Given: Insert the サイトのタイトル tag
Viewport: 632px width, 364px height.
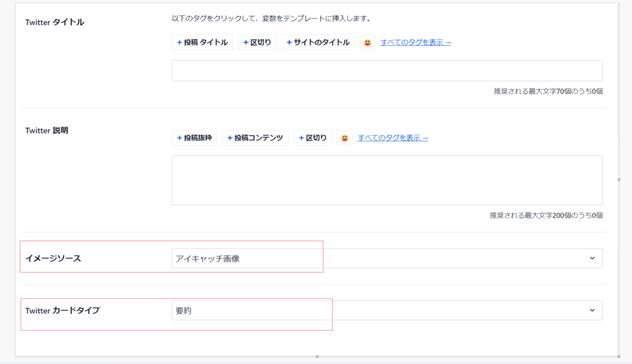Looking at the screenshot, I should coord(318,43).
